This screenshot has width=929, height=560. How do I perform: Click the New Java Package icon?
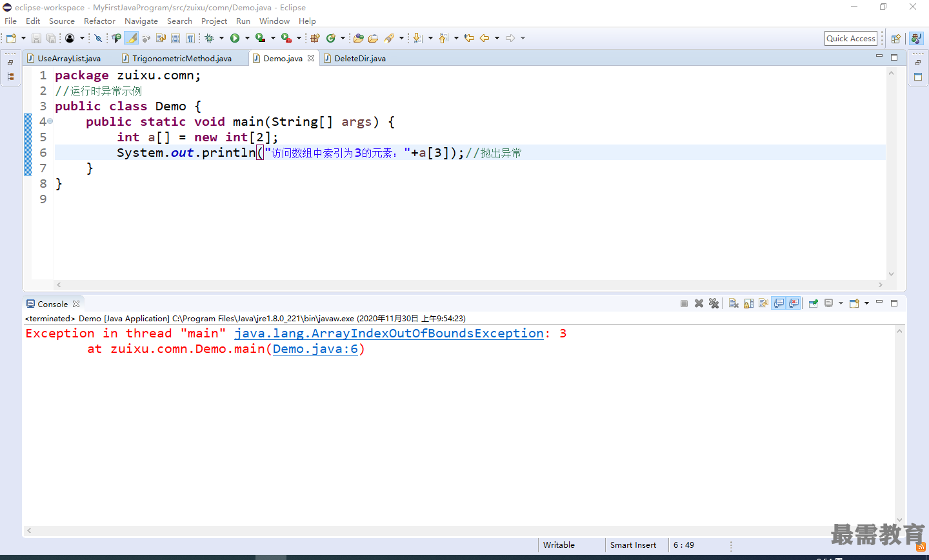coord(315,38)
